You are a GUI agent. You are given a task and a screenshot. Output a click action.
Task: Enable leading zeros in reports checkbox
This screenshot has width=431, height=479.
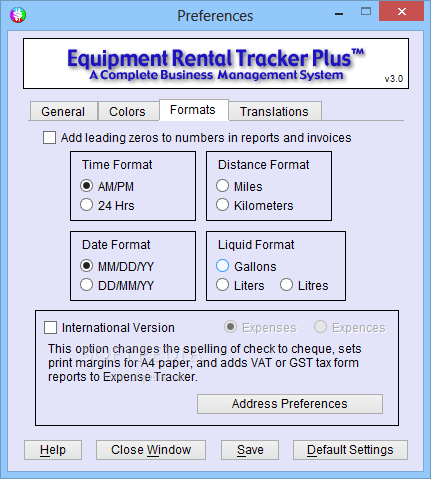tap(49, 138)
